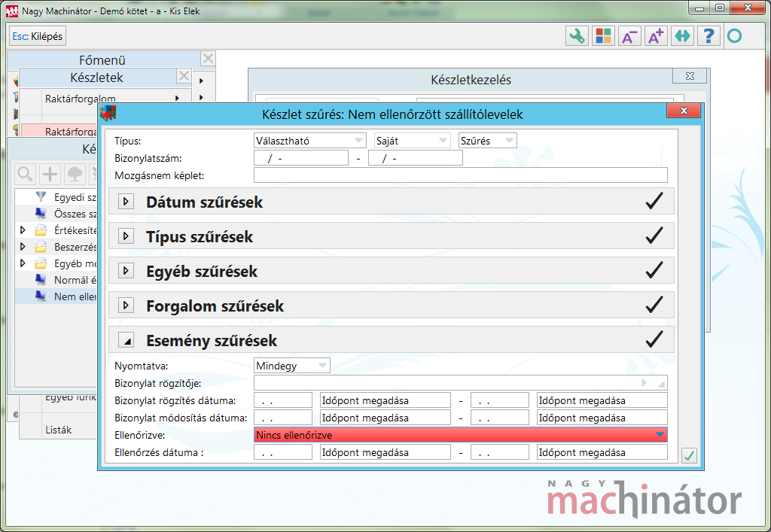Toggle checkmark of Típus szűrések
The image size is (771, 532).
654,236
